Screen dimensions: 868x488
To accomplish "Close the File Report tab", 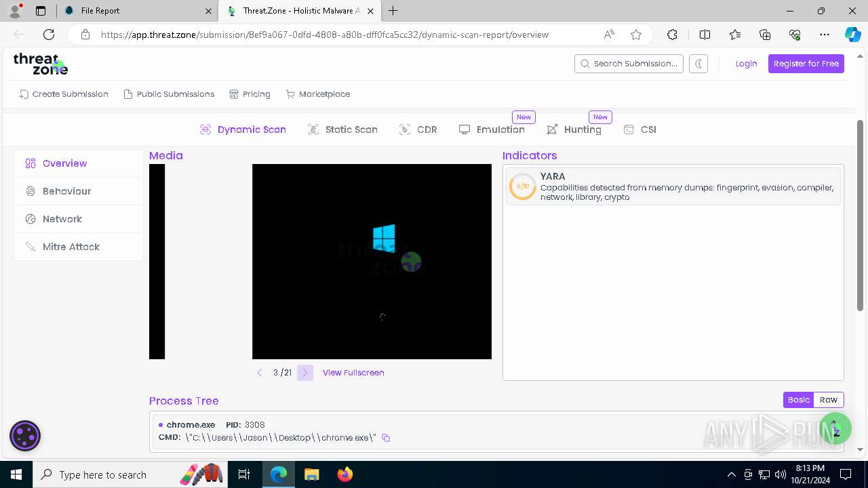I will point(208,11).
